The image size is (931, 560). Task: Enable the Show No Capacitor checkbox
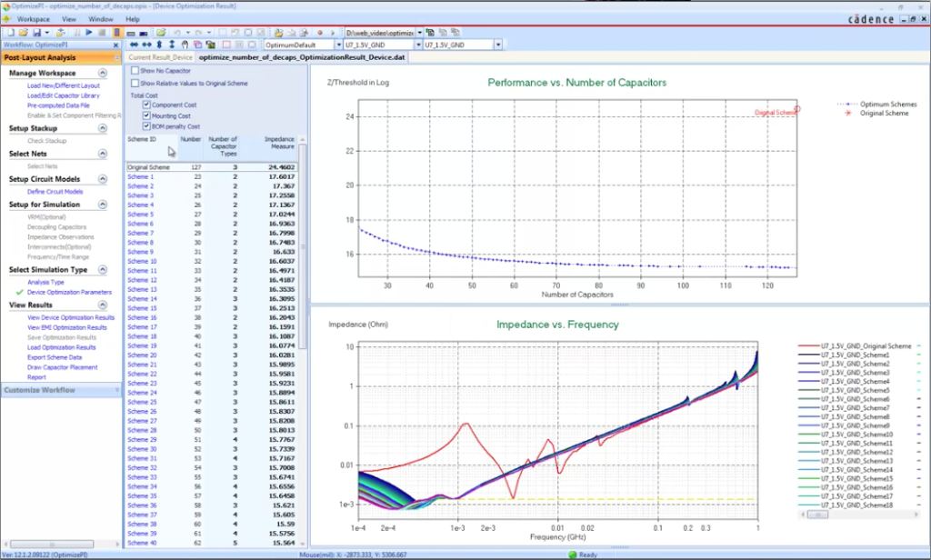(135, 71)
